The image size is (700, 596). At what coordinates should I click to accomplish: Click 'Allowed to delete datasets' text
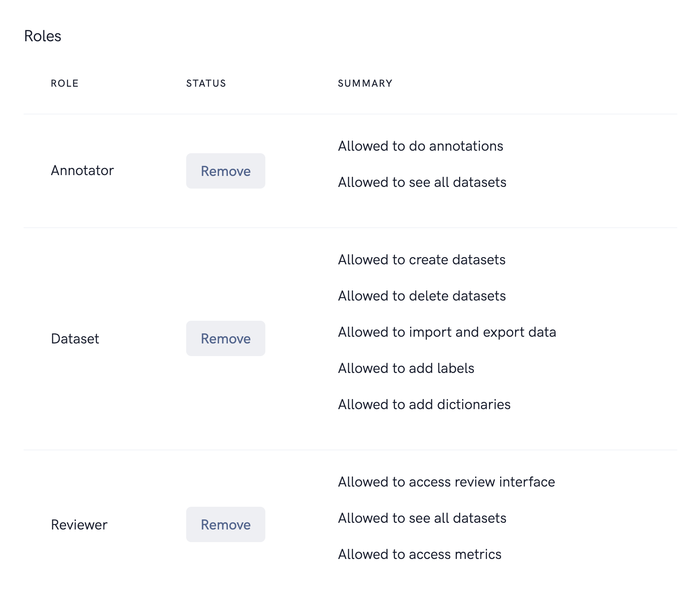(x=422, y=296)
